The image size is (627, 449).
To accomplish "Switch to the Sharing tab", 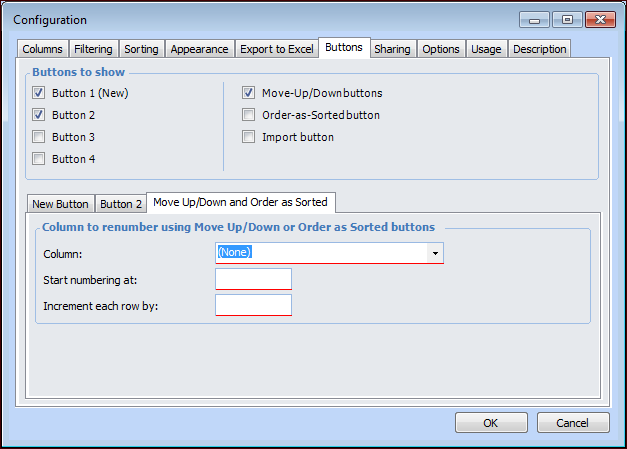I will click(x=392, y=49).
